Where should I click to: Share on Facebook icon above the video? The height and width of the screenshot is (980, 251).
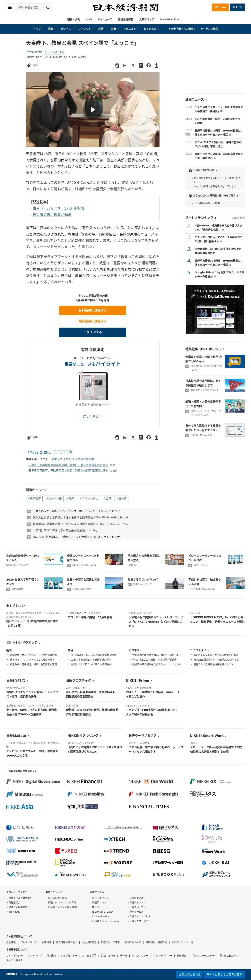pos(149,65)
